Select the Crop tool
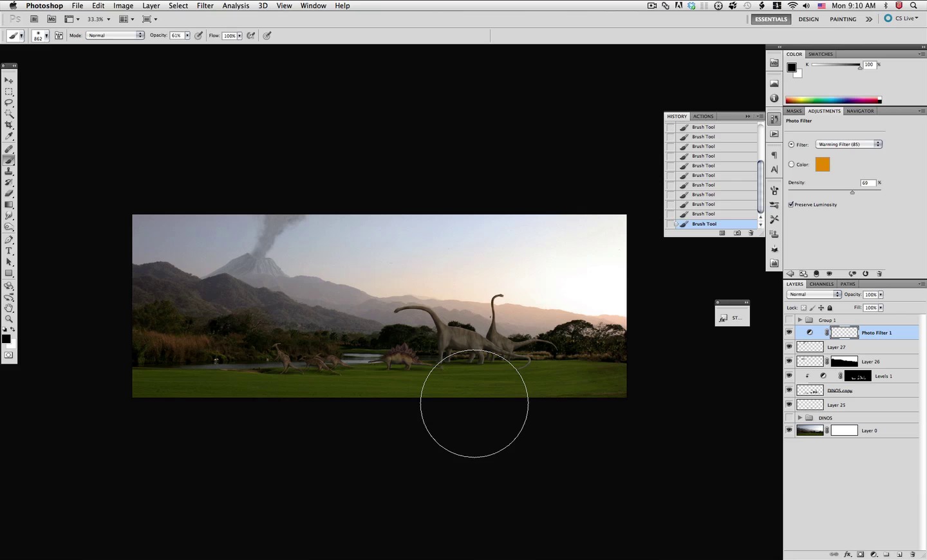 pyautogui.click(x=9, y=125)
